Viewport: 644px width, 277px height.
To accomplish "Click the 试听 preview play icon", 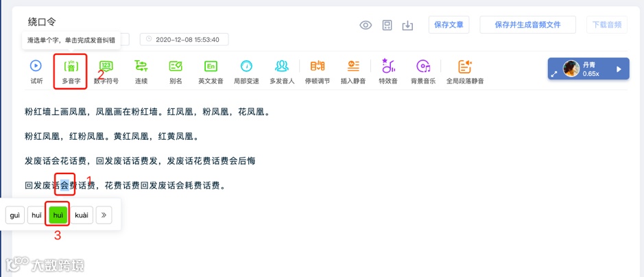I will pos(36,66).
